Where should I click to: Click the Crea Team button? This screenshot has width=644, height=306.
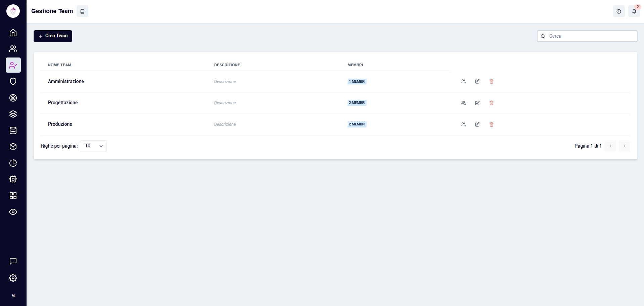53,36
